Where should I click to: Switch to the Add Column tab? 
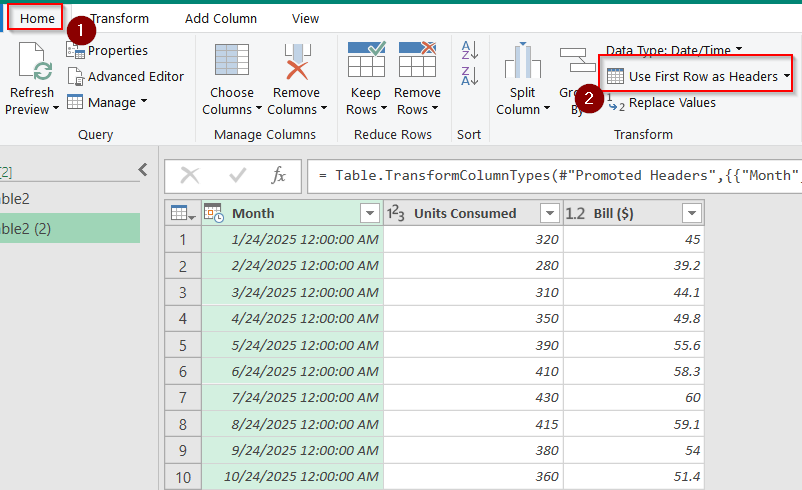click(x=221, y=18)
